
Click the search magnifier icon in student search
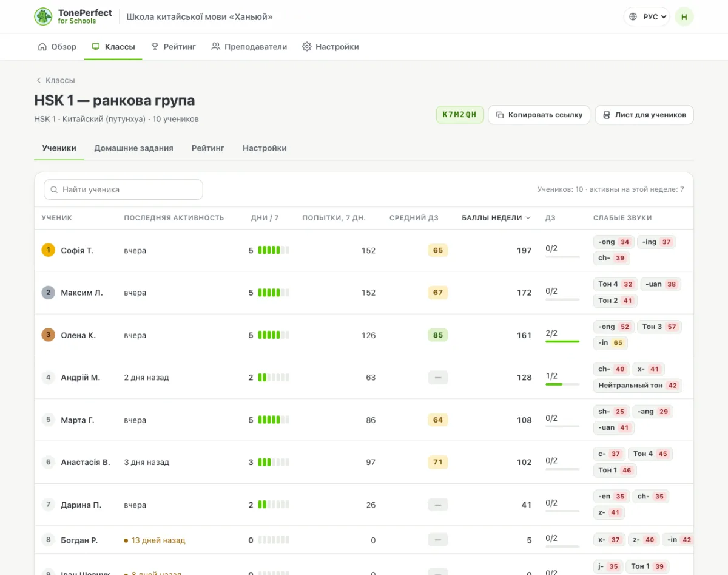click(x=54, y=189)
